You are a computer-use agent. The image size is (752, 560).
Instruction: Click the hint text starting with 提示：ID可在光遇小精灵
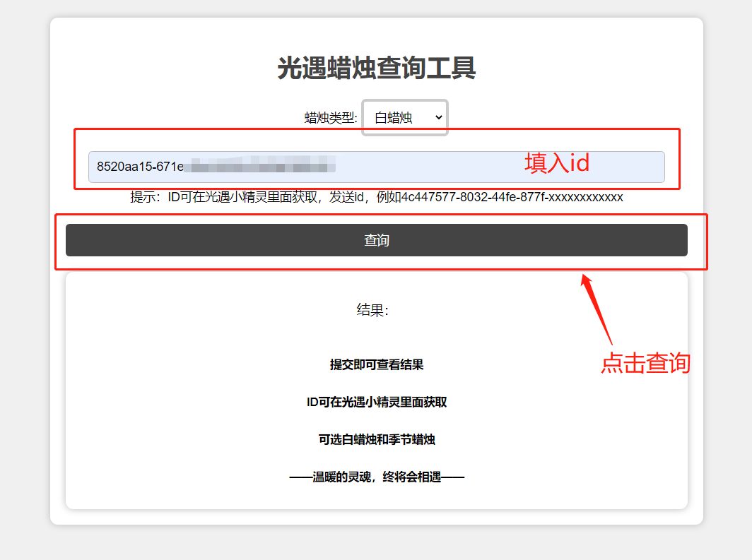(377, 197)
